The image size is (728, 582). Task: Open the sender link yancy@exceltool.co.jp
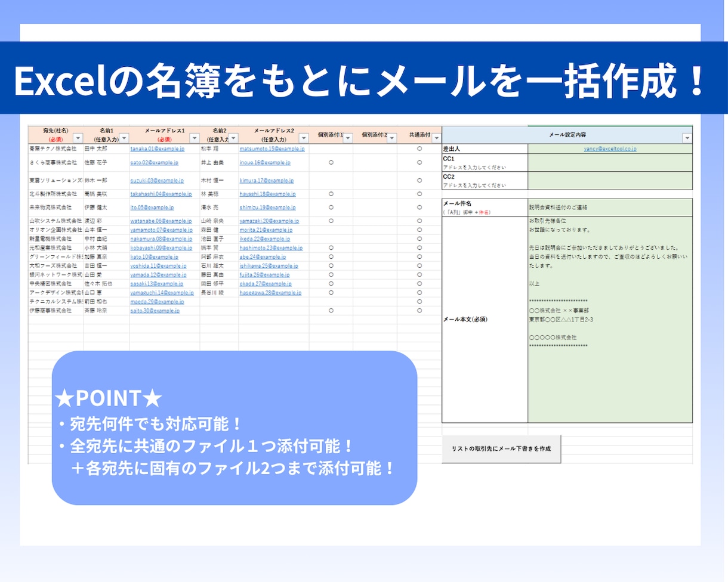click(610, 148)
